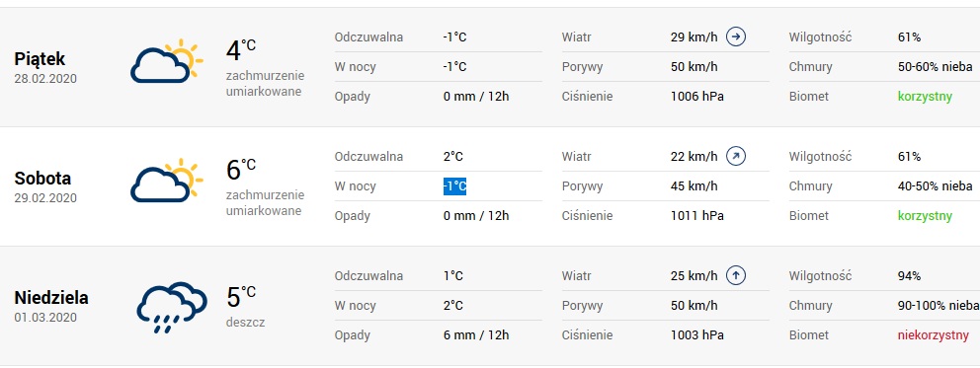Click Saturday's northeast wind direction arrow
This screenshot has width=980, height=368.
(736, 156)
